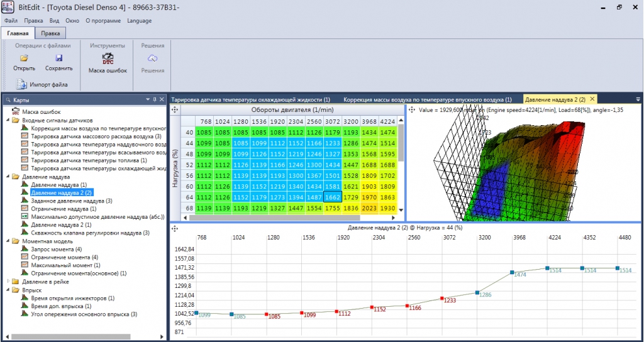Open Ограничение момента (4) map
The image size is (644, 342).
[65, 257]
